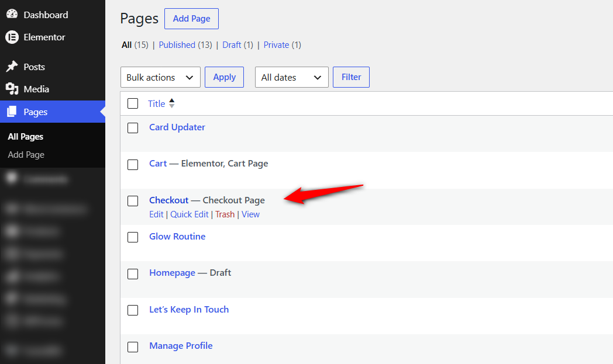
Task: Click the Posts pushpin icon
Action: tap(12, 67)
